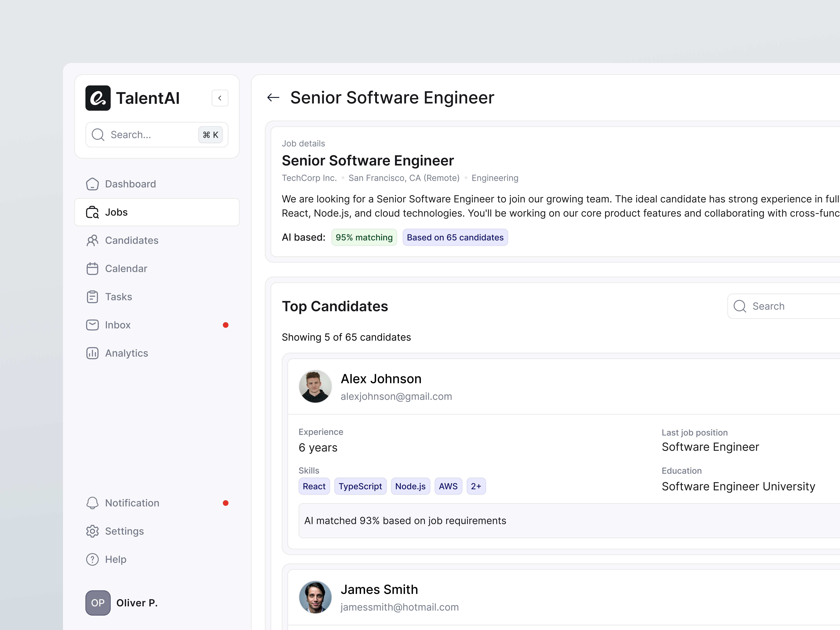Click the Engineering department text

click(495, 178)
